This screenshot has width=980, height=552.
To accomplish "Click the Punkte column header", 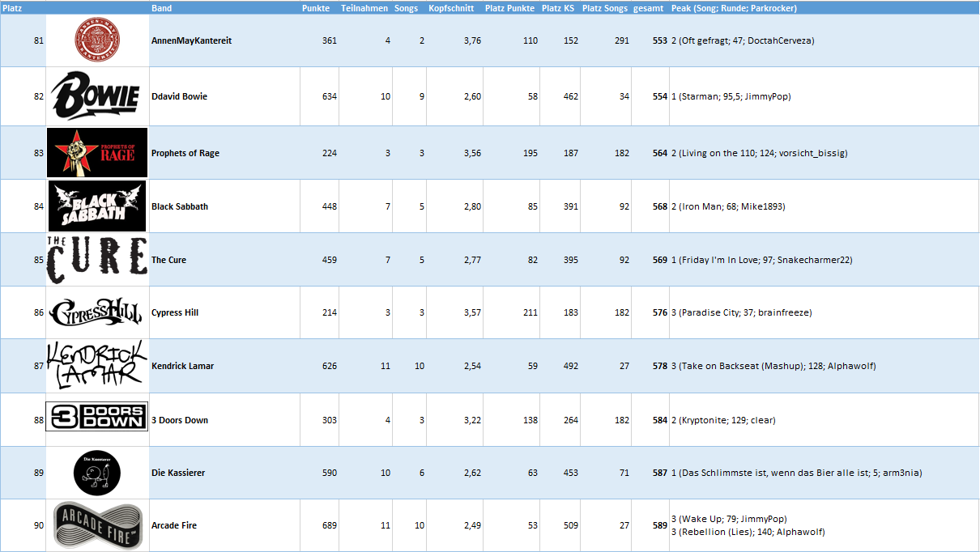I will (x=315, y=8).
